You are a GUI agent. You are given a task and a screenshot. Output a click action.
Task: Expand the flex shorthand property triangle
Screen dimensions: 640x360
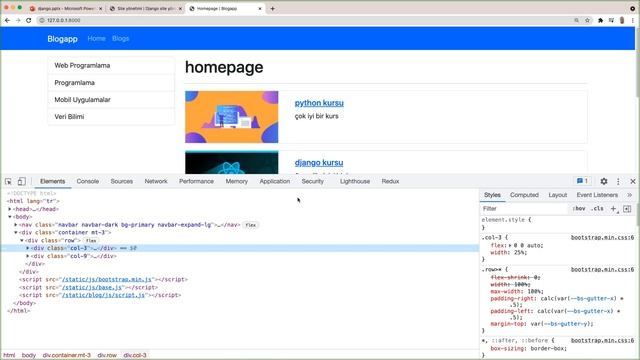[510, 246]
